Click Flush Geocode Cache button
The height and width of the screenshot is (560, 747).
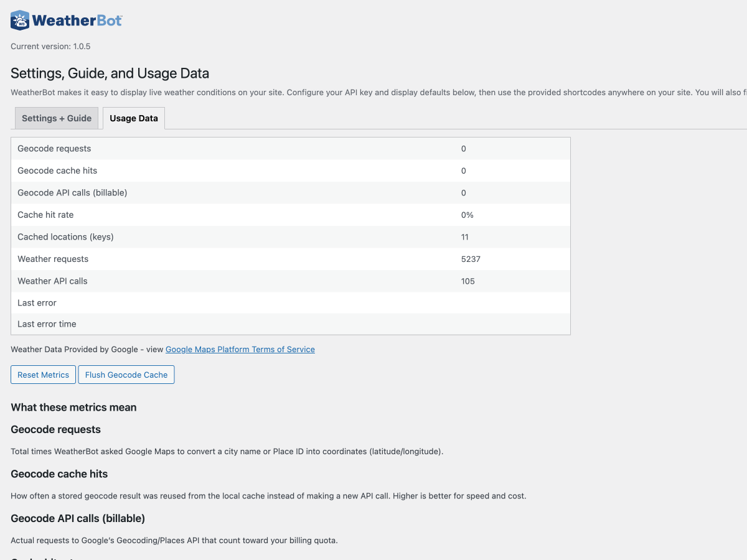click(126, 375)
